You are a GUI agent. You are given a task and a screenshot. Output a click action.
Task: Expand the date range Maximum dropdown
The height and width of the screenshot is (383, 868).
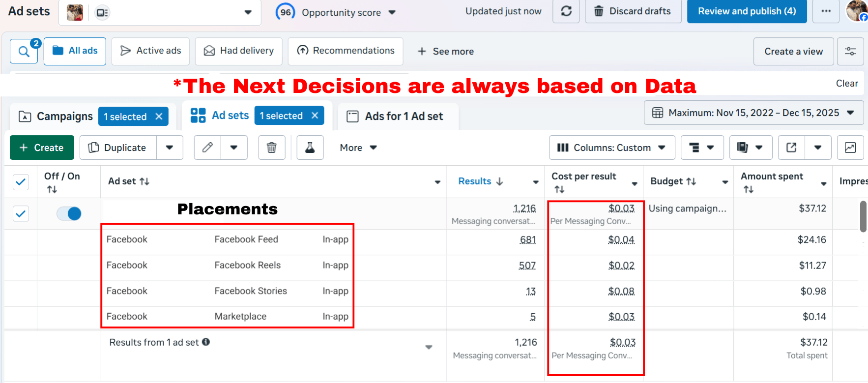(753, 113)
